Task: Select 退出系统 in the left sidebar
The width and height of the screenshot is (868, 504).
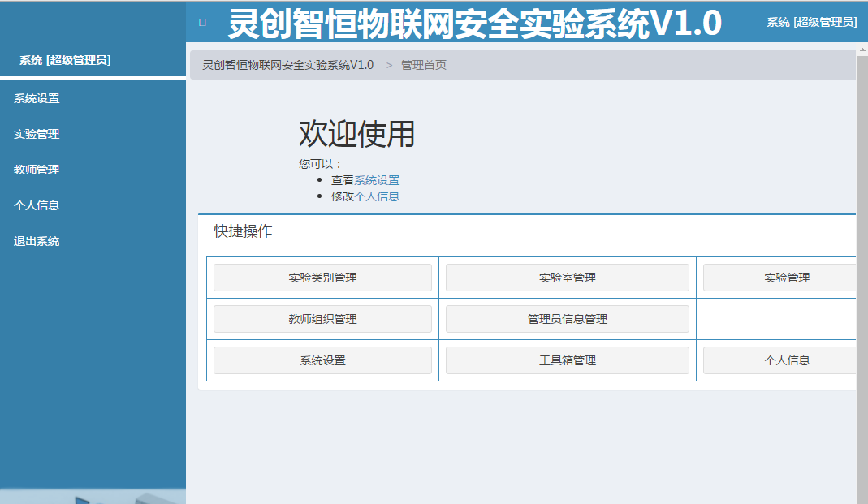Action: [x=37, y=241]
